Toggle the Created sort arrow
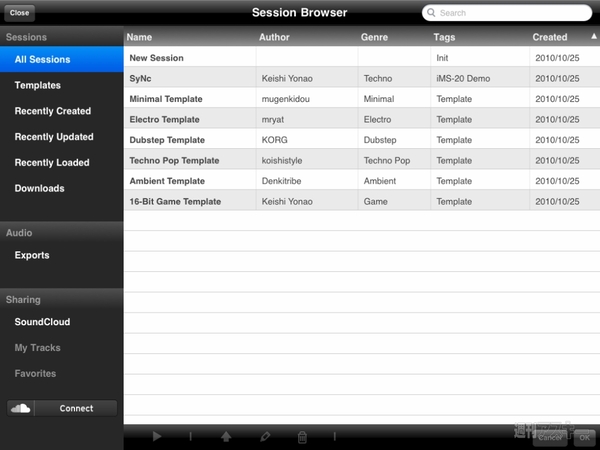Image resolution: width=600 pixels, height=450 pixels. 593,36
